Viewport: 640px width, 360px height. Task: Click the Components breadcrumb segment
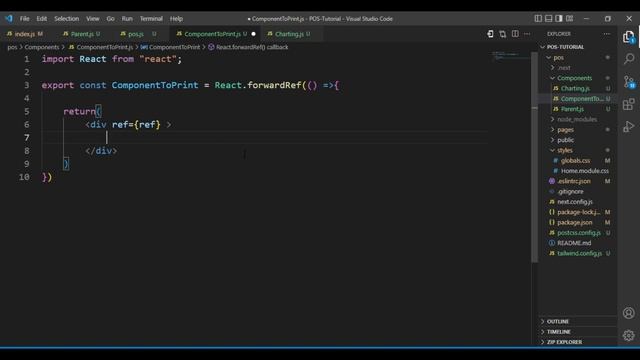pyautogui.click(x=42, y=47)
